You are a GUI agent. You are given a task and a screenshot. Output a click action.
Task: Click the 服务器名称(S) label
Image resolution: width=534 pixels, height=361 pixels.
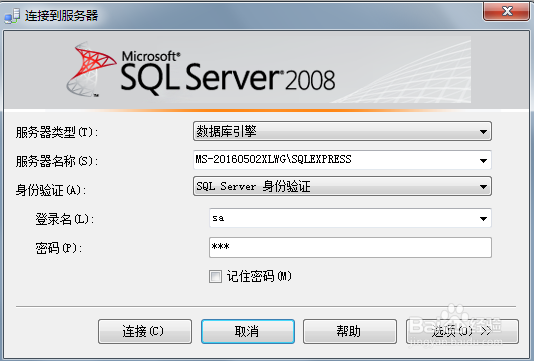pyautogui.click(x=57, y=161)
